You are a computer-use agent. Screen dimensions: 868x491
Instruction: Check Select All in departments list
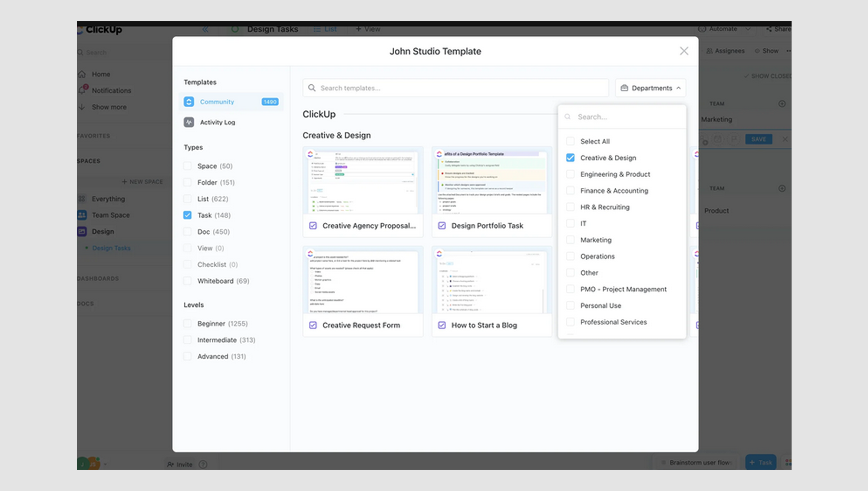point(570,141)
